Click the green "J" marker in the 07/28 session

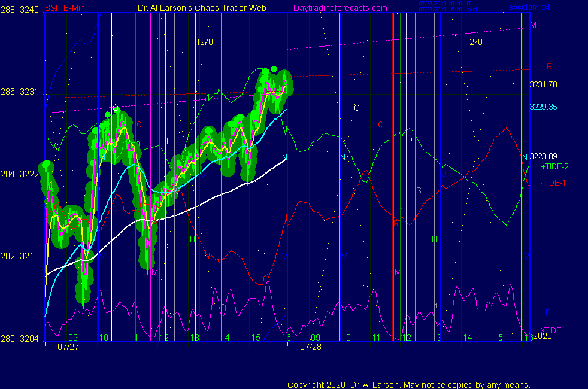pyautogui.click(x=403, y=206)
